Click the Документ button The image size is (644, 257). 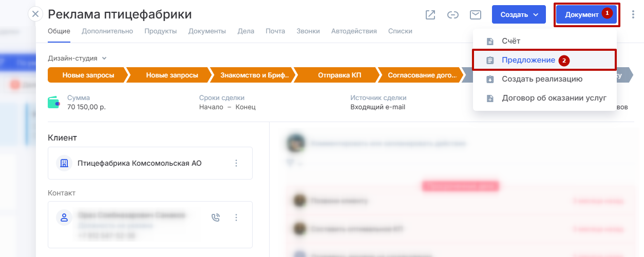tap(587, 15)
